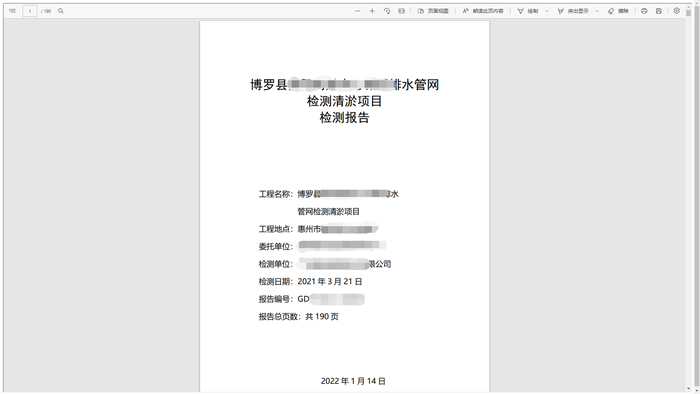Image resolution: width=700 pixels, height=394 pixels.
Task: Rotate the PDF page
Action: click(387, 11)
